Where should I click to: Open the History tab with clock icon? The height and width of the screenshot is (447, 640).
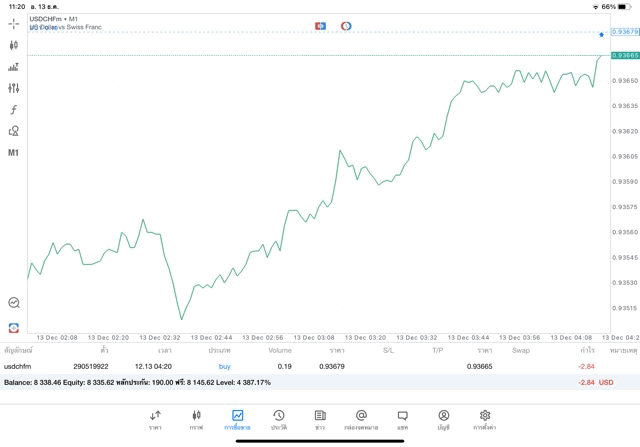coord(279,420)
